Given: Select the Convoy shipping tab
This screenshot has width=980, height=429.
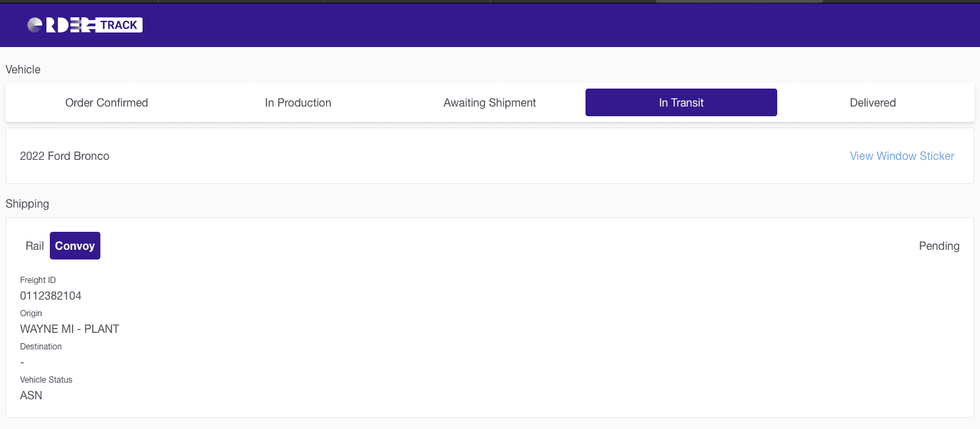Looking at the screenshot, I should point(75,246).
